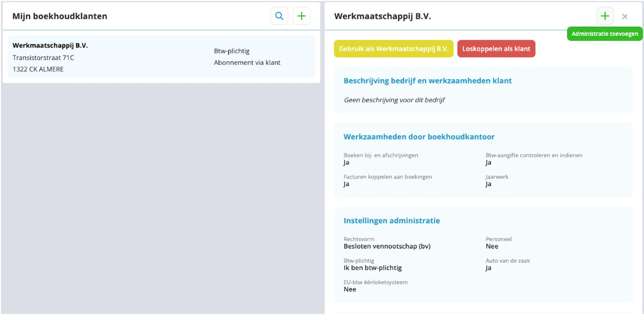644x315 pixels.
Task: Click Facturen koppelen aan boekingen label
Action: point(388,177)
